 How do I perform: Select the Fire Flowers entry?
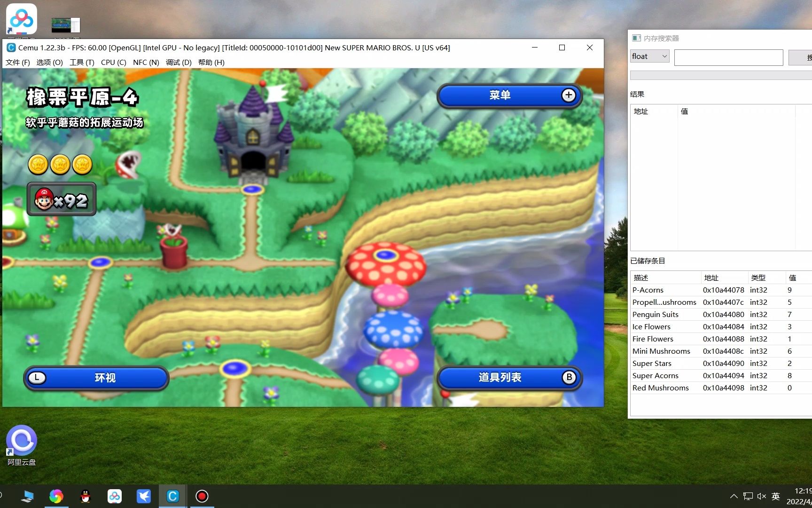point(721,339)
